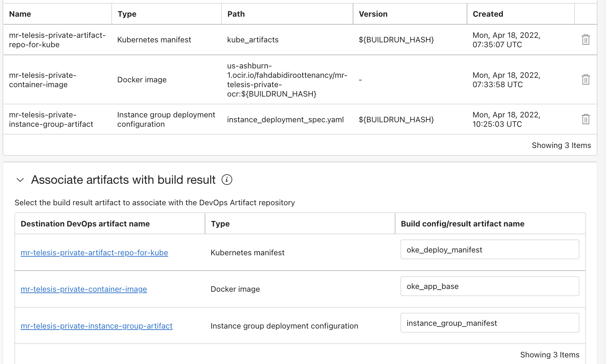
Task: Click the oke_app_base input field
Action: tap(490, 286)
